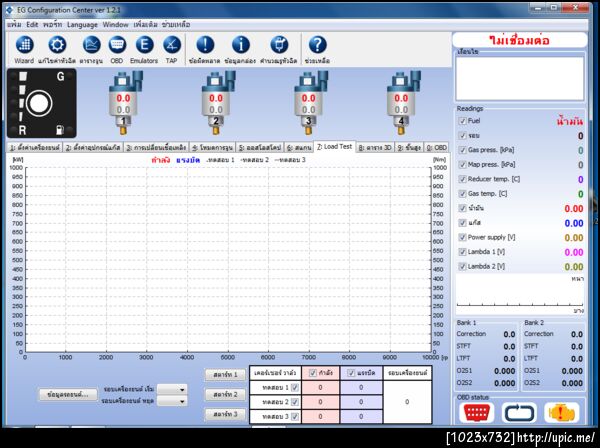This screenshot has width=600, height=448.
Task: Click the test 3 torque value cell
Action: click(361, 417)
